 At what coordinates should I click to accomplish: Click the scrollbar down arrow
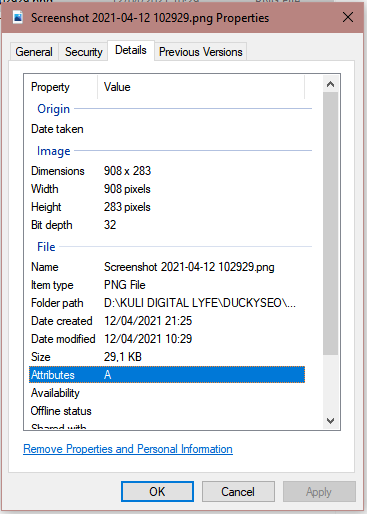coord(330,421)
